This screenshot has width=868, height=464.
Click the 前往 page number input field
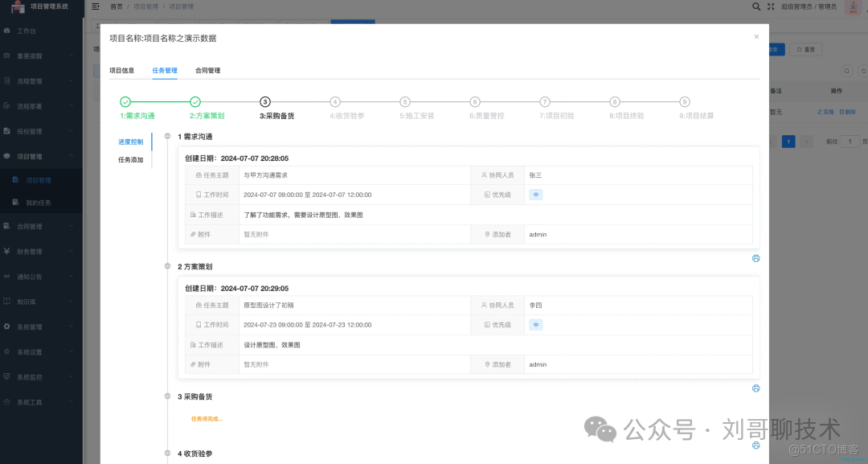click(x=850, y=141)
